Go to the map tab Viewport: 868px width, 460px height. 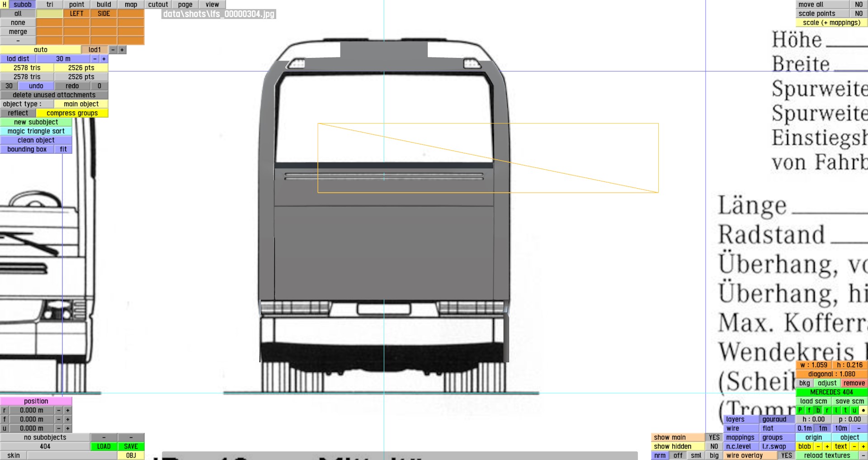click(131, 5)
